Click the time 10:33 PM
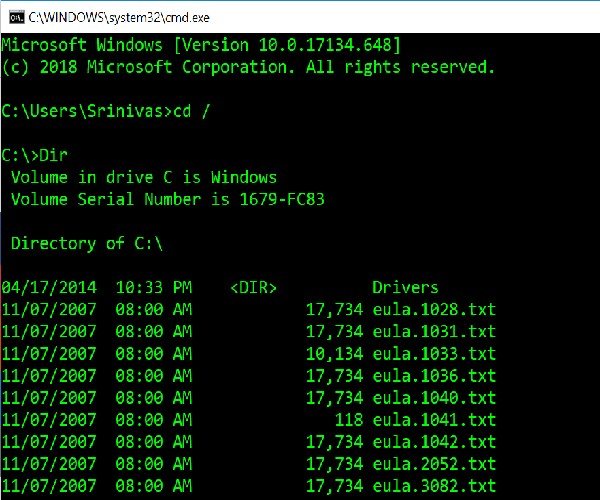This screenshot has width=600, height=500. (x=154, y=287)
